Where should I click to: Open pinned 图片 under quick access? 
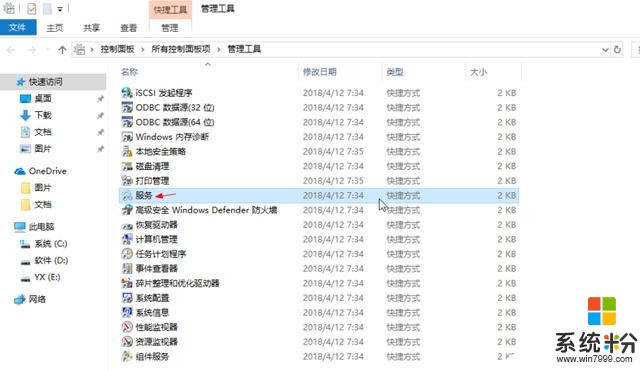[43, 148]
